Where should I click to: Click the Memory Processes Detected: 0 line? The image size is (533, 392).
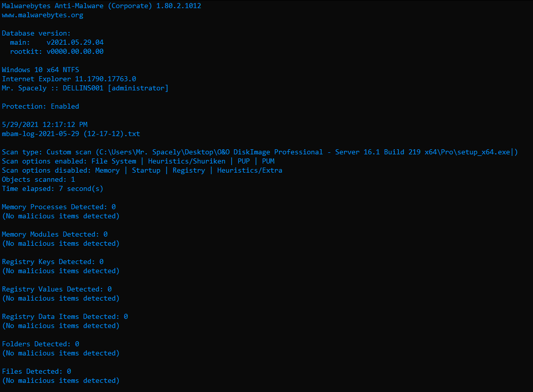click(59, 207)
